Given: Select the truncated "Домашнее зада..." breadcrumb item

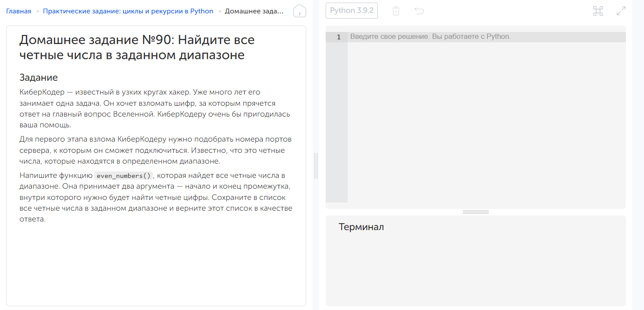Looking at the screenshot, I should [254, 11].
